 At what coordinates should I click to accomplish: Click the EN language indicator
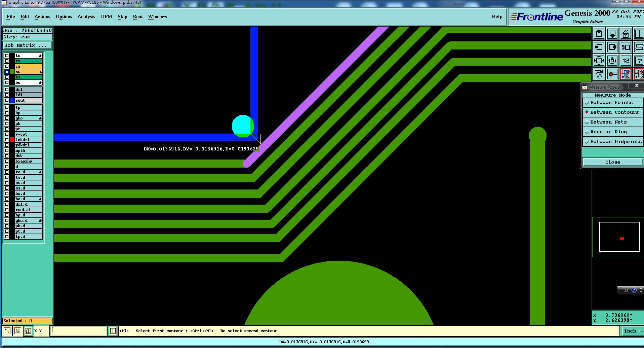626,290
